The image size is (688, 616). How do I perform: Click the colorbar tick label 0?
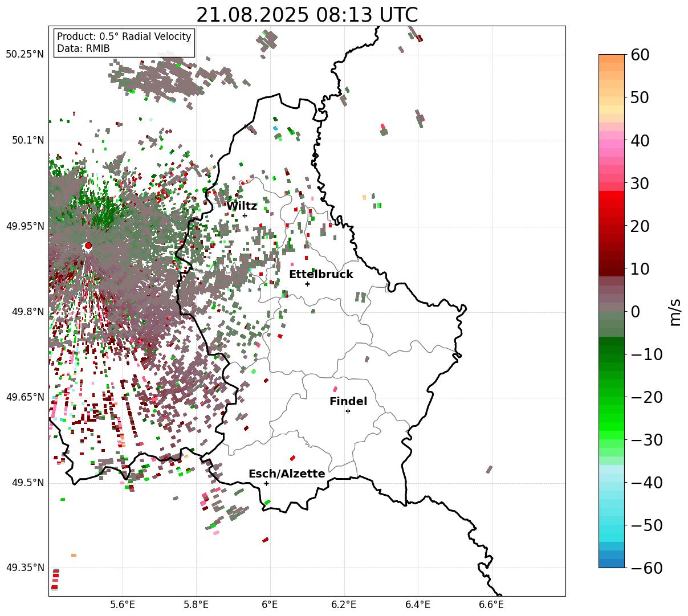(x=636, y=312)
